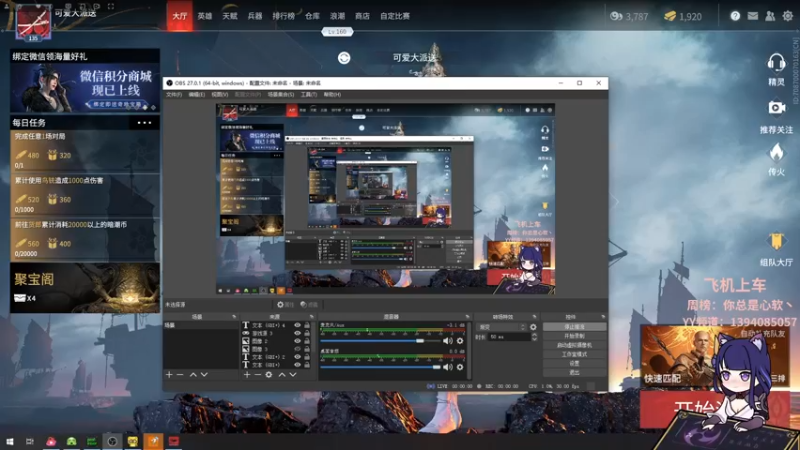The image size is (800, 450).
Task: Open the friends icon in game header
Action: click(x=770, y=16)
